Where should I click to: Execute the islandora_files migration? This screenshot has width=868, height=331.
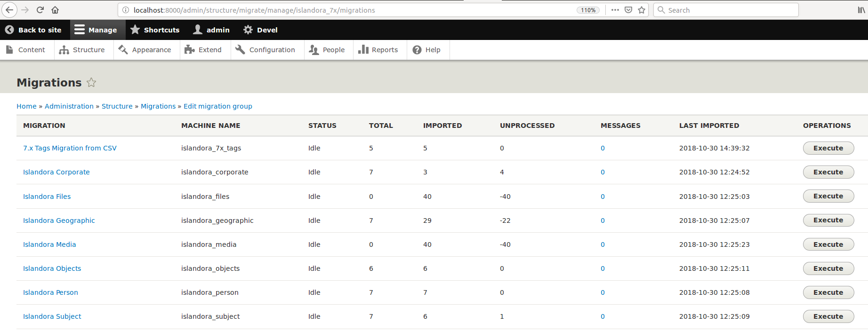(x=828, y=196)
